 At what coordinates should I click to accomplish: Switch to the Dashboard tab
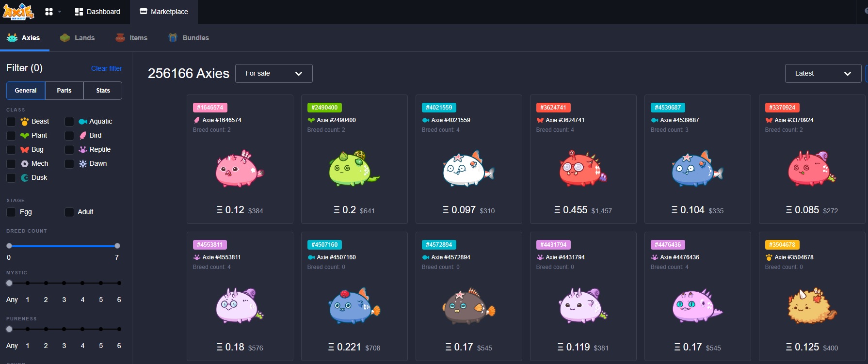tap(97, 12)
